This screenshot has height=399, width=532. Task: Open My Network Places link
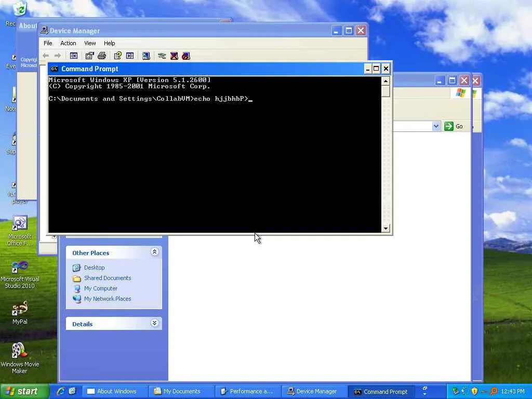point(108,299)
